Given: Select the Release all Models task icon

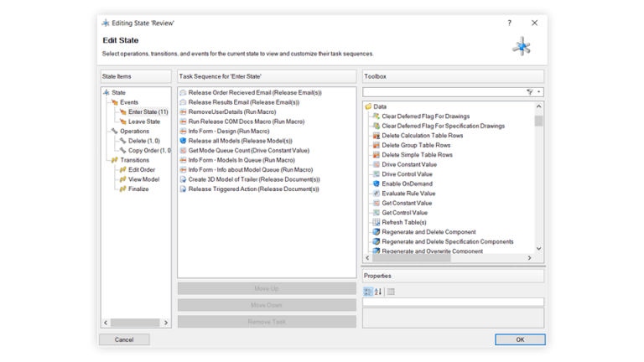Looking at the screenshot, I should click(184, 141).
